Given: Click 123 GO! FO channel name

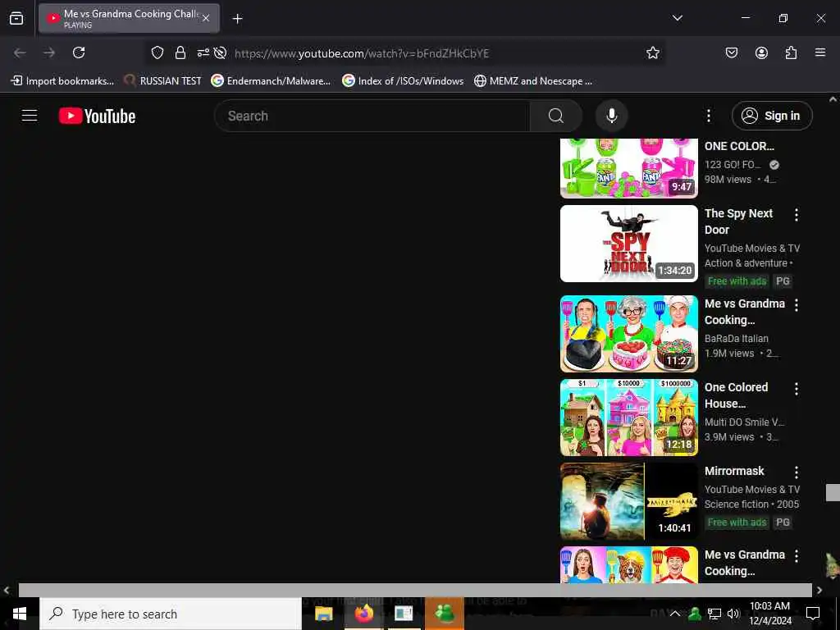Looking at the screenshot, I should (733, 164).
